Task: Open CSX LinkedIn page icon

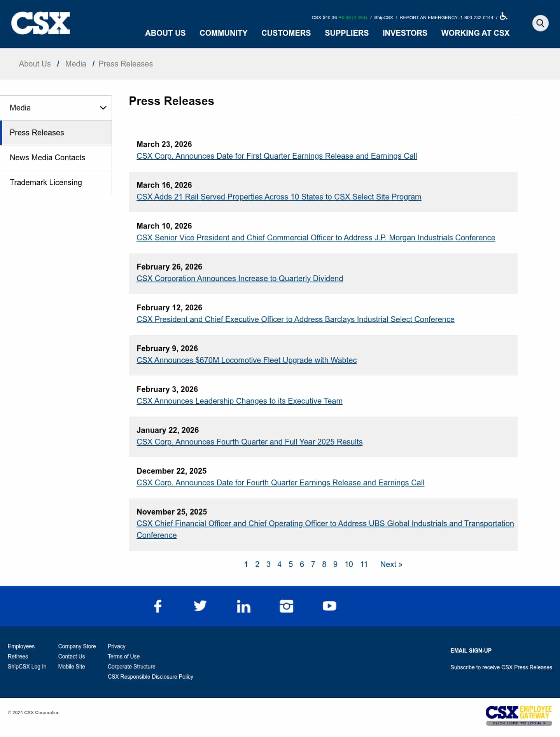Action: (243, 606)
